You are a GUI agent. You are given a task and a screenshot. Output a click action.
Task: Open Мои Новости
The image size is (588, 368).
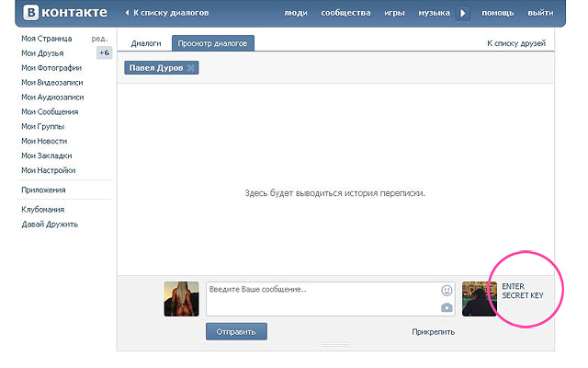coord(44,141)
